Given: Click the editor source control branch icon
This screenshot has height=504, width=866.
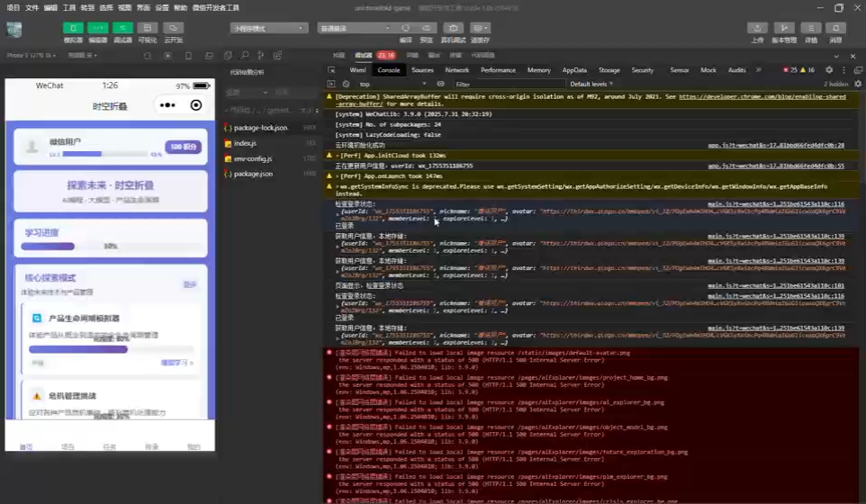Looking at the screenshot, I should click(261, 55).
